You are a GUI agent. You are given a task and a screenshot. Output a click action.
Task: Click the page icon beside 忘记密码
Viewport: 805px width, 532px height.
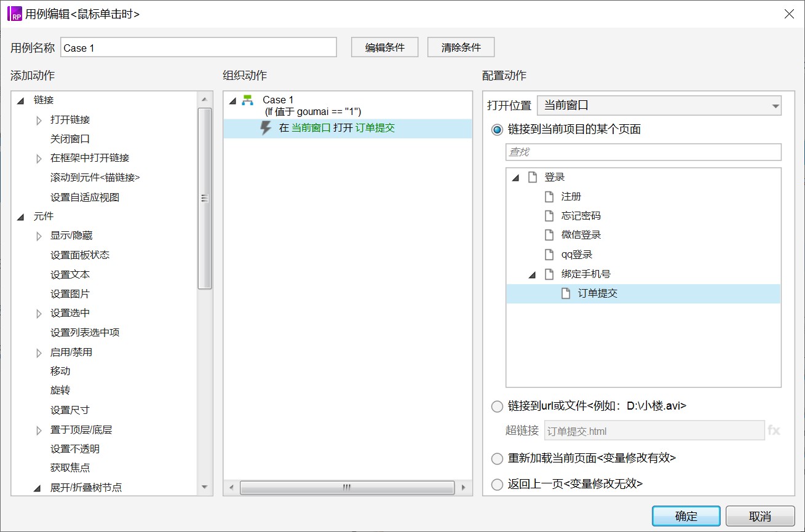pyautogui.click(x=549, y=216)
